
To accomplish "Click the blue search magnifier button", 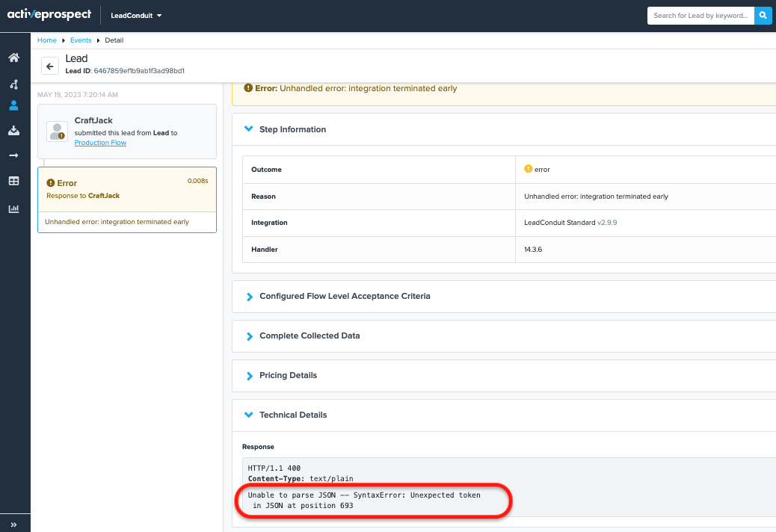I will pos(763,16).
